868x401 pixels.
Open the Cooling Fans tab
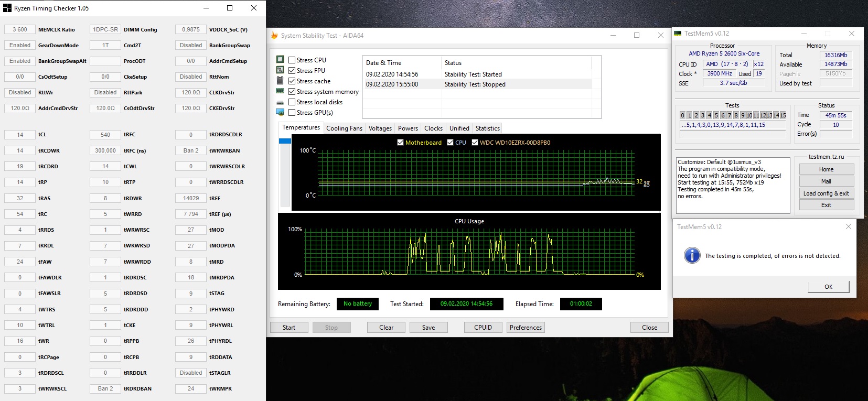pos(344,128)
